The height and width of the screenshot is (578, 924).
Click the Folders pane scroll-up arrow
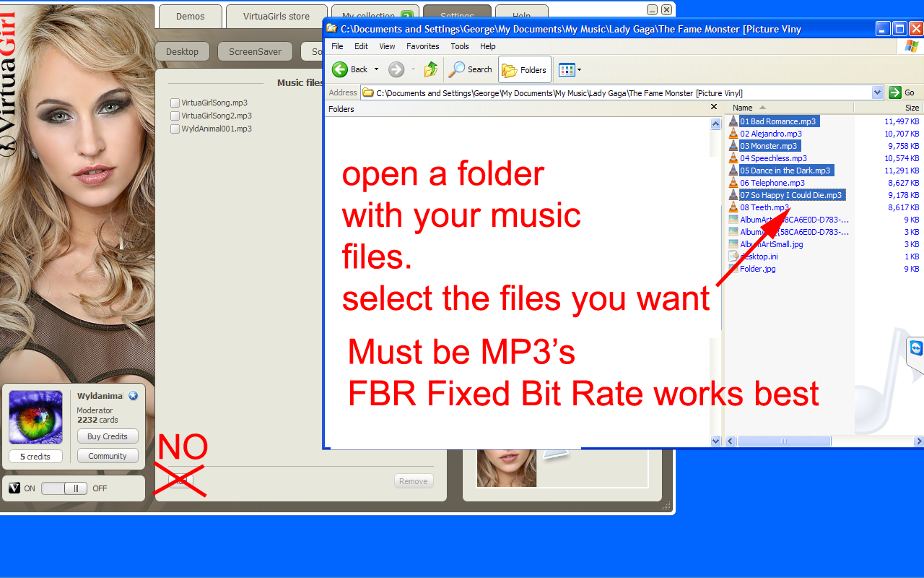click(x=716, y=124)
